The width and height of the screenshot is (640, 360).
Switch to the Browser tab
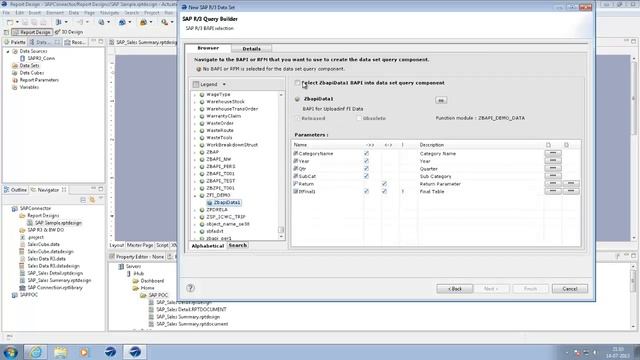208,48
